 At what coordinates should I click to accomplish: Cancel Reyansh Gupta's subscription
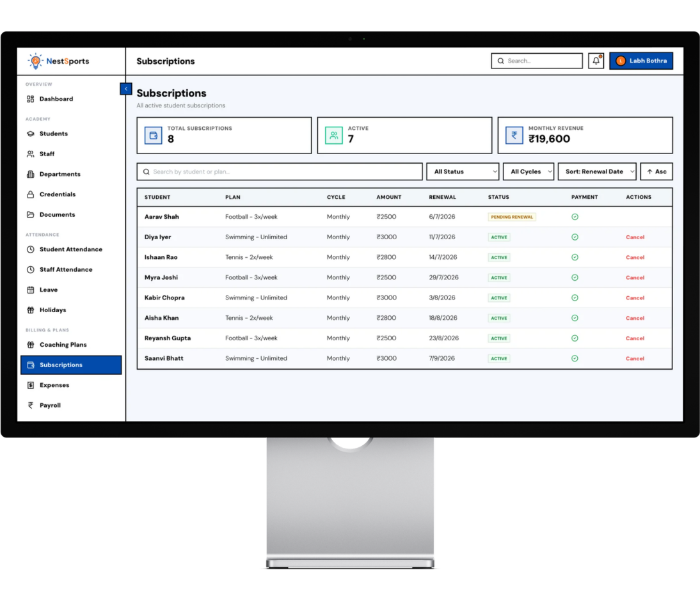pos(635,338)
